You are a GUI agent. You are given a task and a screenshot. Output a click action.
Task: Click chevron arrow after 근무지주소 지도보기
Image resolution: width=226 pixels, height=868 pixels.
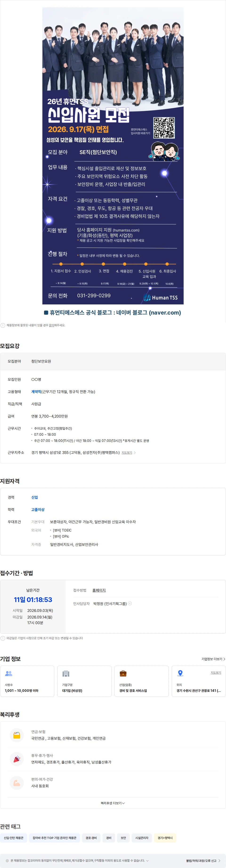135,453
